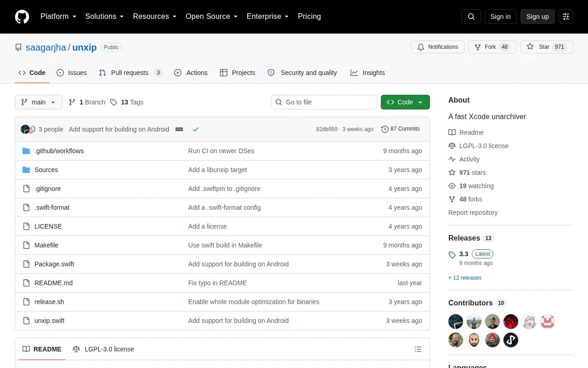Screen dimensions: 588x368
Task: Click the eye icon beside 19 watching
Action: tap(452, 186)
